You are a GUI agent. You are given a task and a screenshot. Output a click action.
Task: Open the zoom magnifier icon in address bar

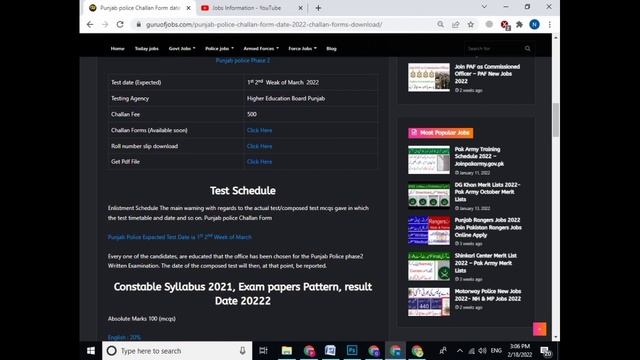coord(440,24)
